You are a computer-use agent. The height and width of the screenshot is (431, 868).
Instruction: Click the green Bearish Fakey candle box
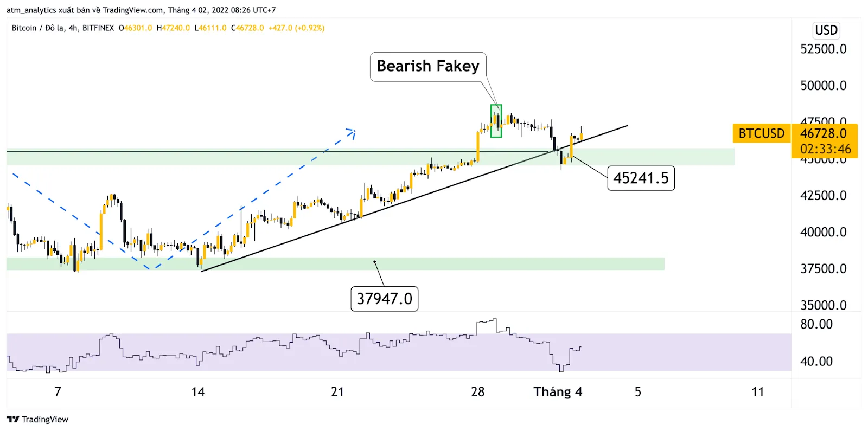(496, 121)
